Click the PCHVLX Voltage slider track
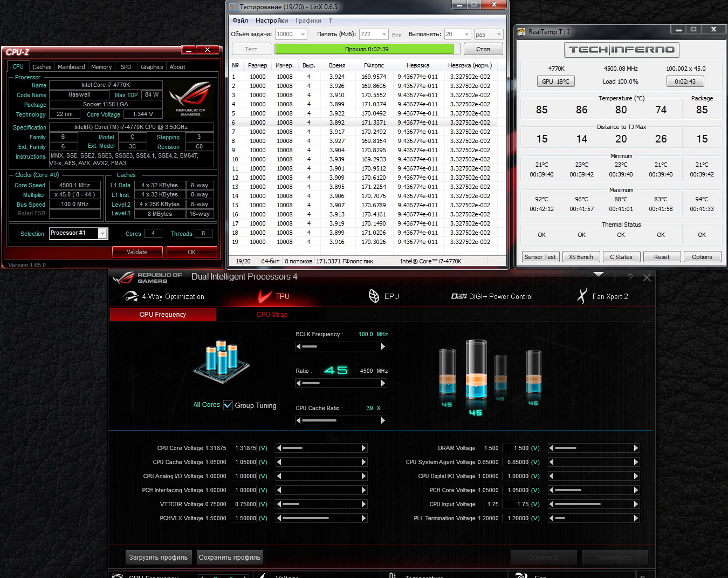Screen dimensions: 728x578 tap(321, 518)
